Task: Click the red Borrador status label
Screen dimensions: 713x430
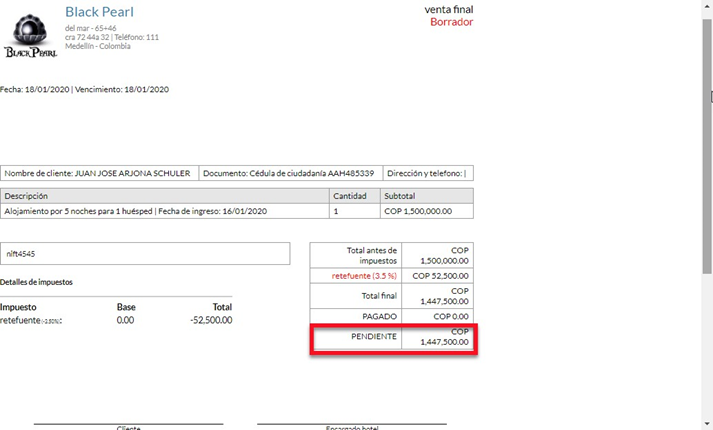Action: tap(451, 22)
